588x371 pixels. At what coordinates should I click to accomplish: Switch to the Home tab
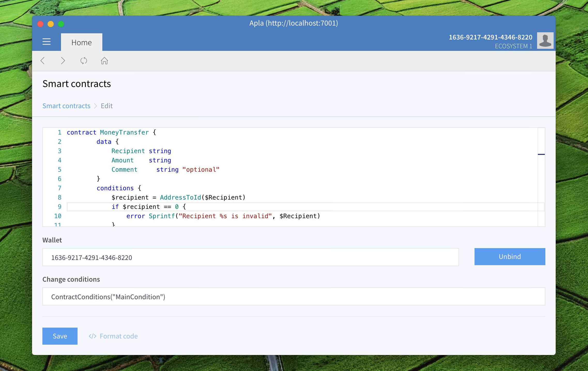81,42
